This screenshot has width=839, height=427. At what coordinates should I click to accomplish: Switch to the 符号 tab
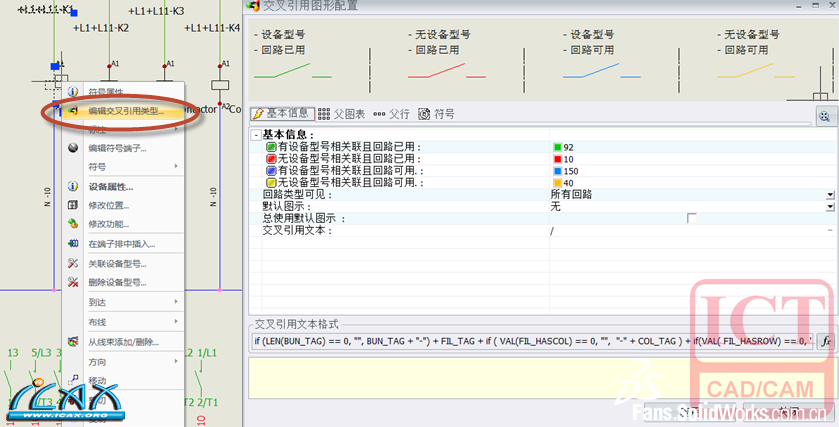coord(437,114)
